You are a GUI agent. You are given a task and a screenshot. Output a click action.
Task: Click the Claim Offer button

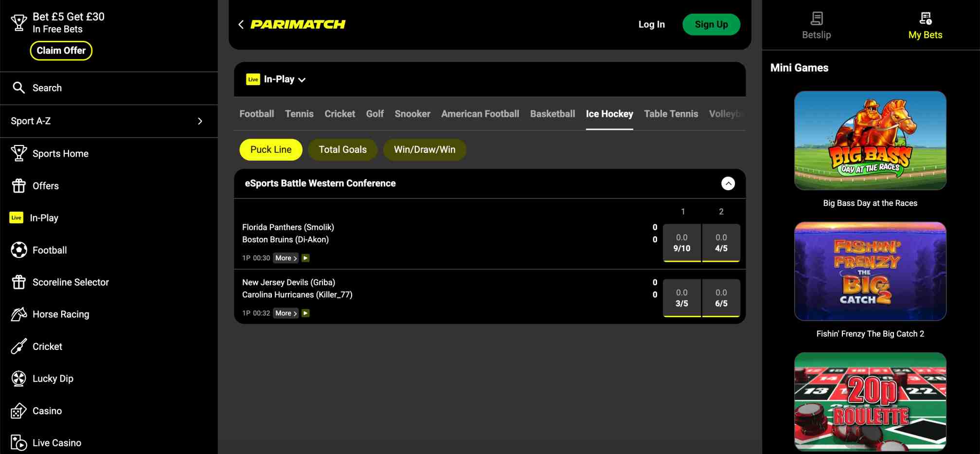[x=61, y=50]
